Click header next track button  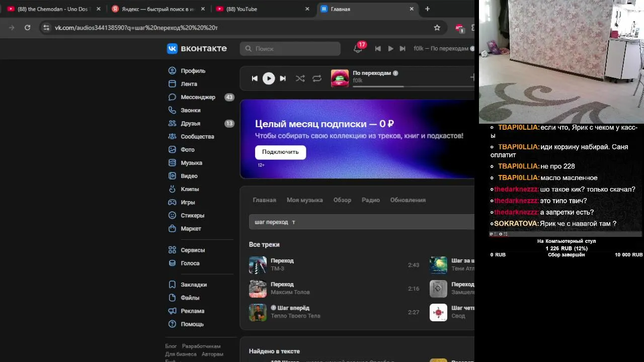403,49
